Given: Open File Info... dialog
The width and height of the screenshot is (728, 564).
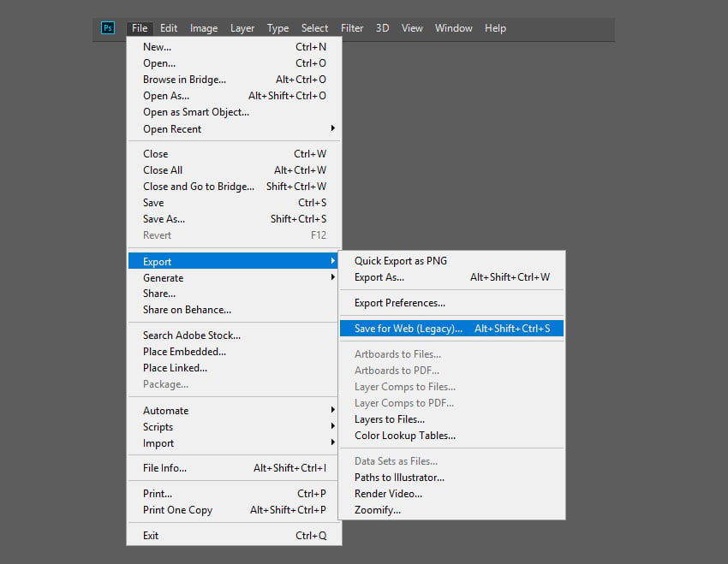Looking at the screenshot, I should [235, 468].
